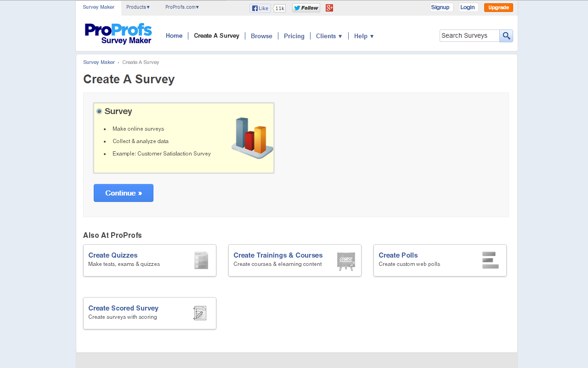
Task: Click the Scored Survey checklist icon
Action: 200,313
